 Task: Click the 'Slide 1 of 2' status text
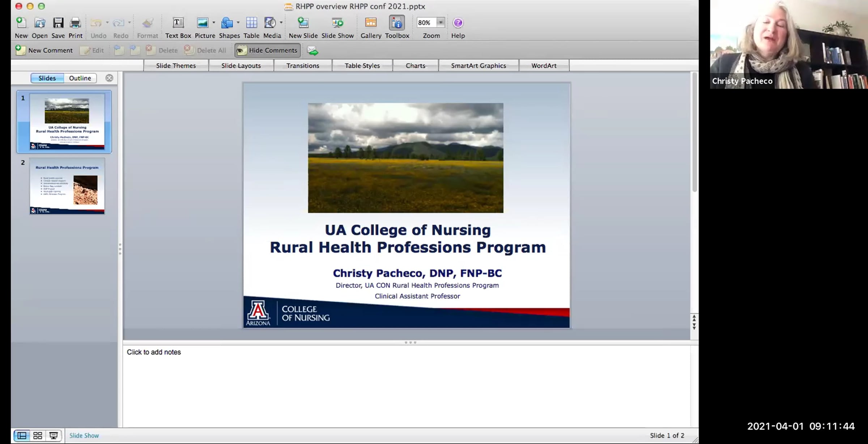click(667, 435)
